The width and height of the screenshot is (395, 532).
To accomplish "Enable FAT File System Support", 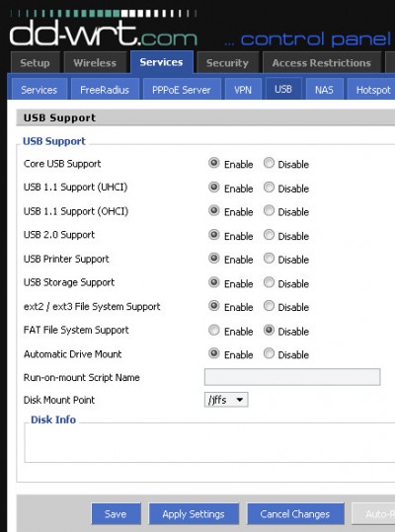I will (213, 330).
